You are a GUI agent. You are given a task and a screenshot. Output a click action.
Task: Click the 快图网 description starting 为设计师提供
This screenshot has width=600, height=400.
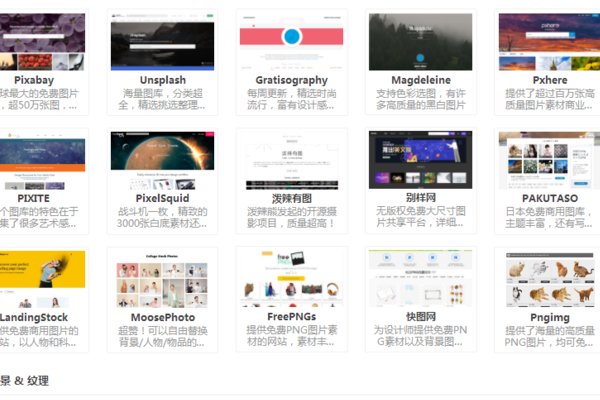click(x=421, y=336)
